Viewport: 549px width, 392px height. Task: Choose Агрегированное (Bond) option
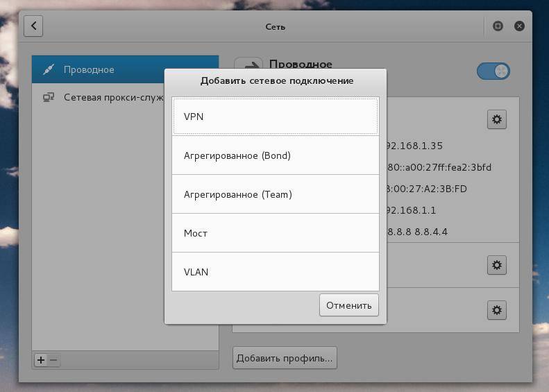(276, 155)
